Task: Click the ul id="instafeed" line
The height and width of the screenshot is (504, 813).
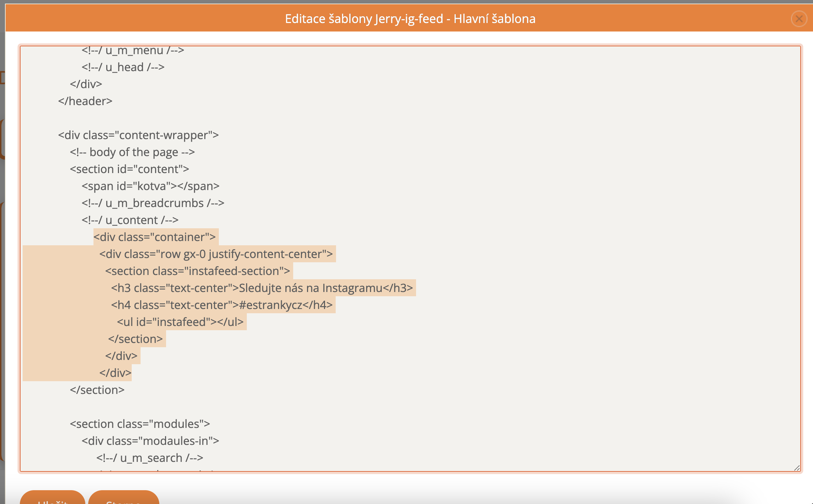Action: pyautogui.click(x=180, y=322)
